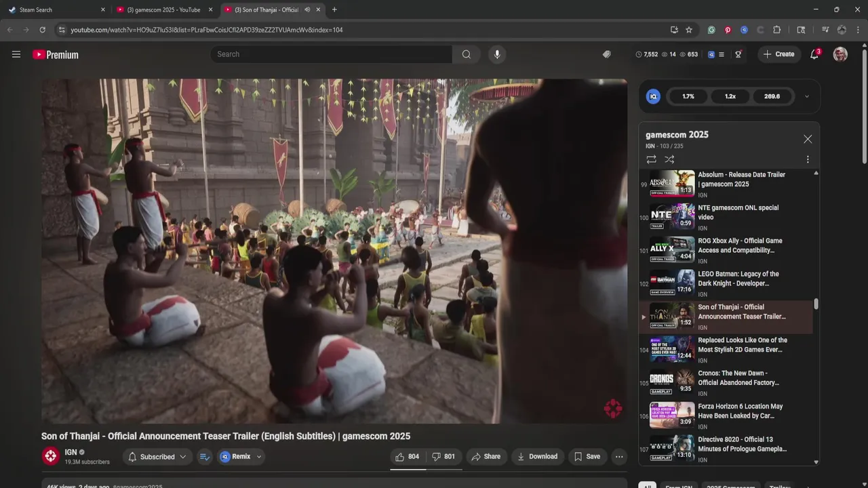Open the Subscribed notification dropdown
This screenshot has height=488, width=868.
157,457
